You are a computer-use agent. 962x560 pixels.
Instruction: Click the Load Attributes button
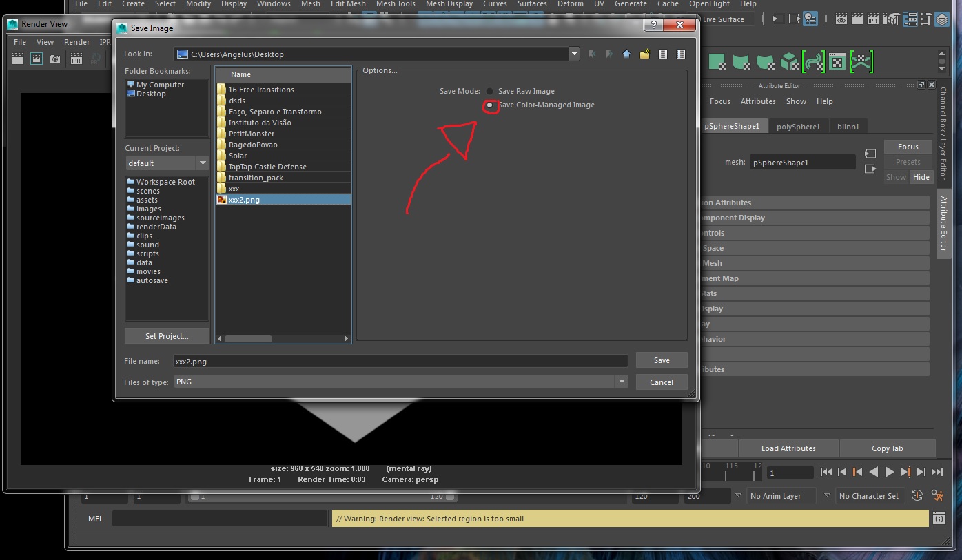[788, 448]
